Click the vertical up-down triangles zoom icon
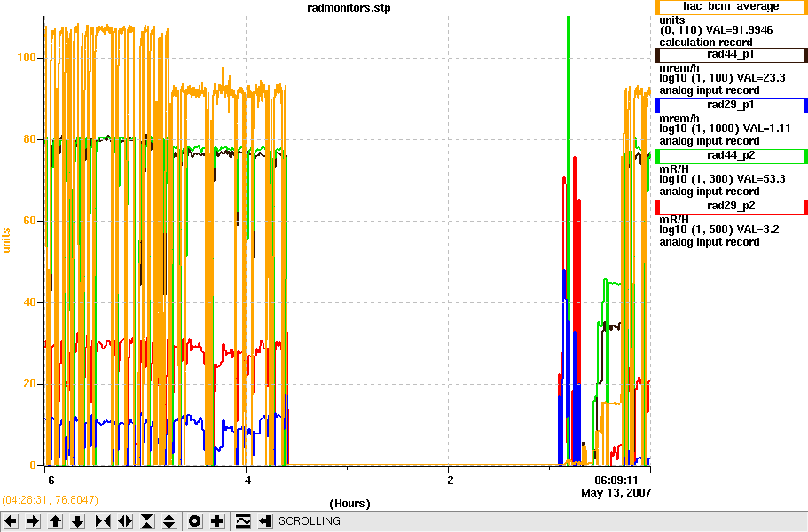This screenshot has width=808, height=532. (169, 521)
